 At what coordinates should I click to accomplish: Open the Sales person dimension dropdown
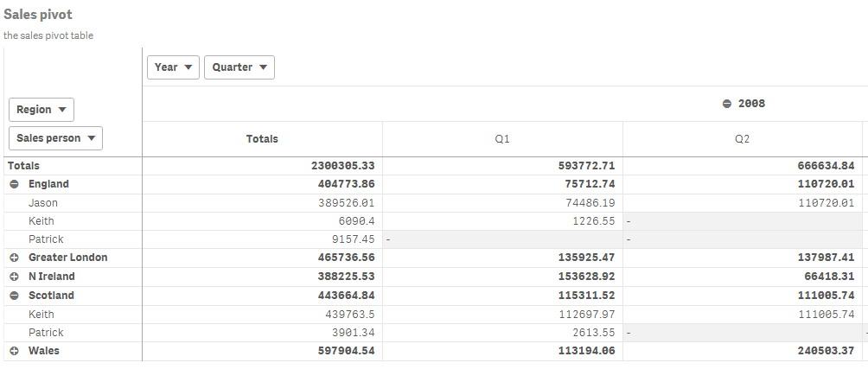click(x=55, y=138)
